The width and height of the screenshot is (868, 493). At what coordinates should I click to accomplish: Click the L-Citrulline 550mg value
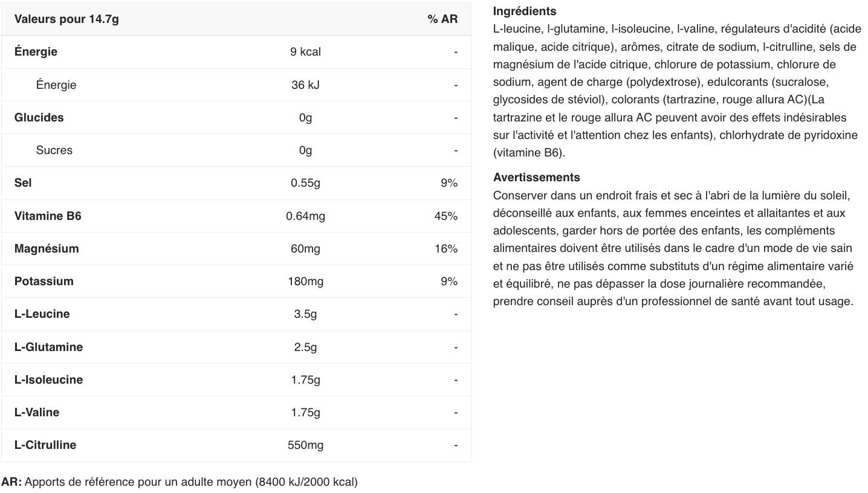click(305, 445)
